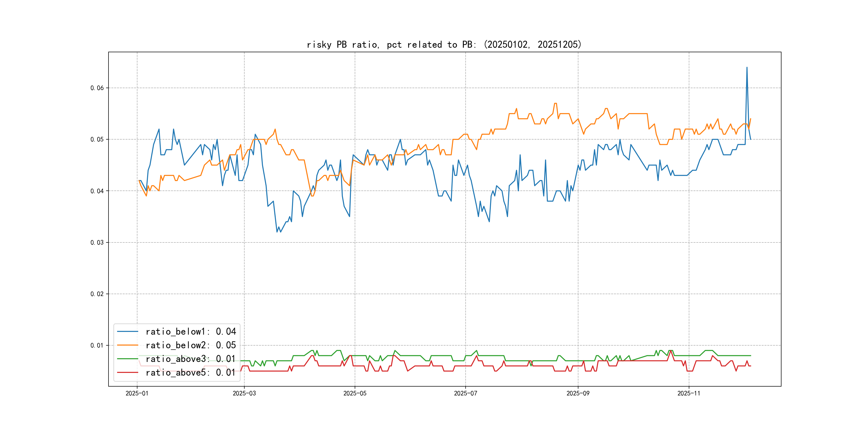Select the 'ratio_below1: 0.04' legend label
The image size is (868, 434).
(x=191, y=332)
